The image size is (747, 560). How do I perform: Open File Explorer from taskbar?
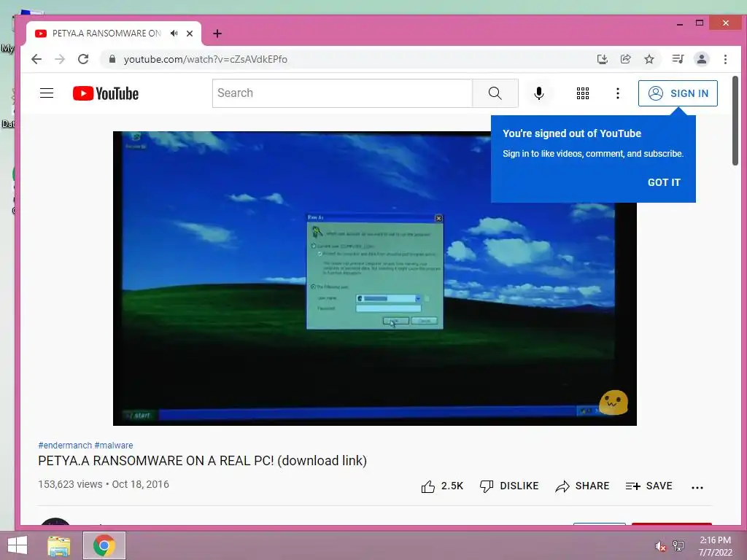(x=59, y=545)
